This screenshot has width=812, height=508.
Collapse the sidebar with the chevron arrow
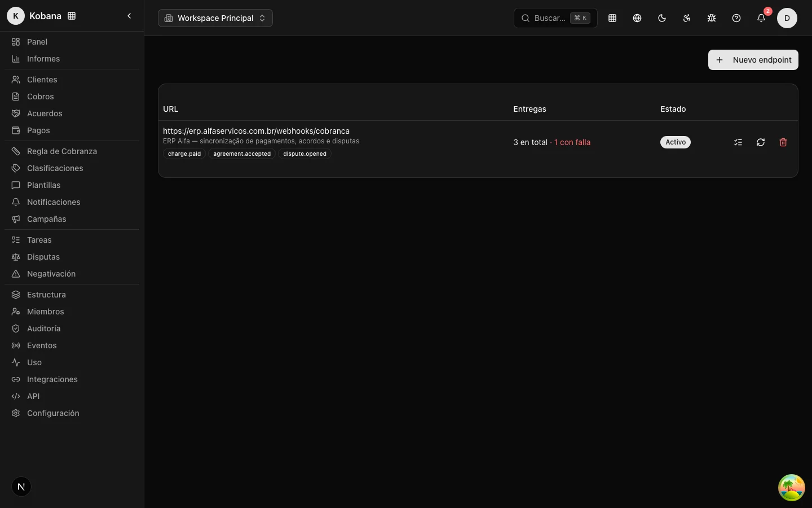pyautogui.click(x=129, y=16)
